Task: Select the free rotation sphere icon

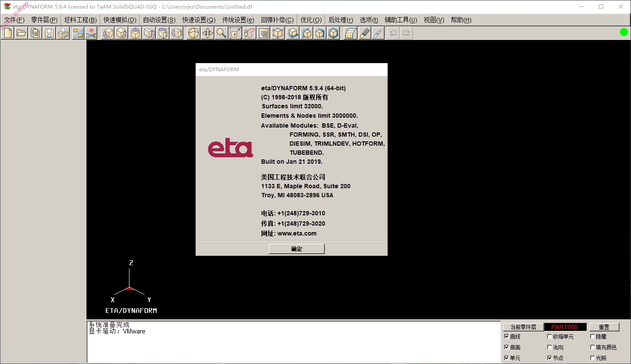Action: 194,33
